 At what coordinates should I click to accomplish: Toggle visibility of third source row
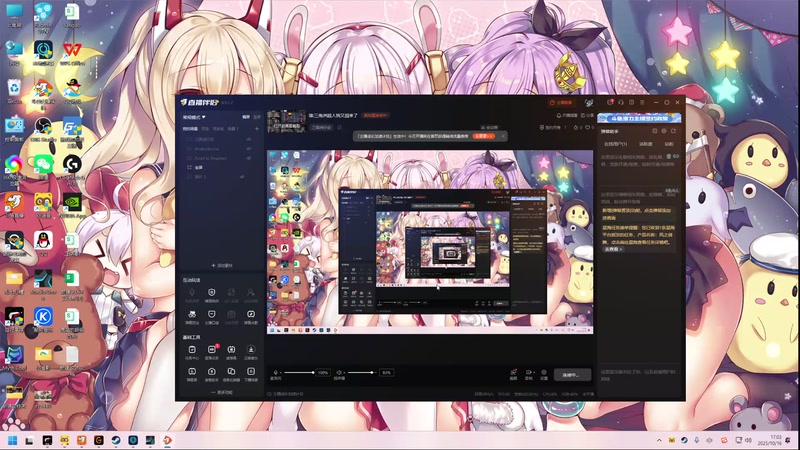click(249, 158)
